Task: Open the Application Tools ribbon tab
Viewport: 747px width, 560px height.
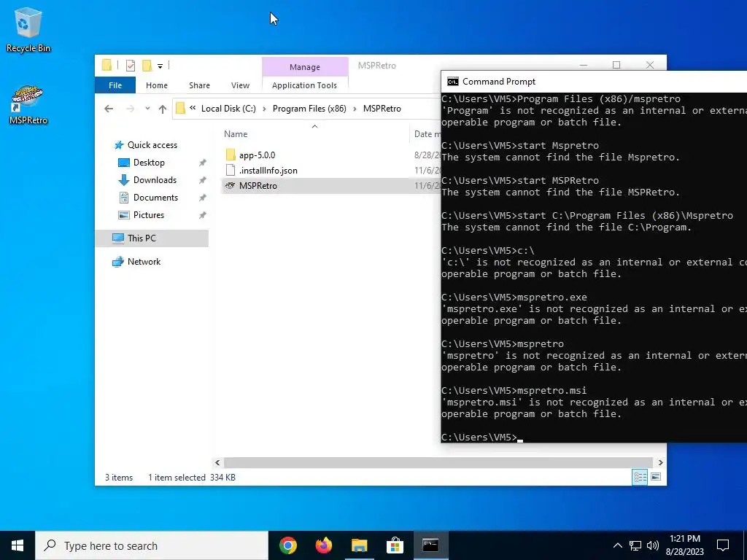Action: click(304, 85)
